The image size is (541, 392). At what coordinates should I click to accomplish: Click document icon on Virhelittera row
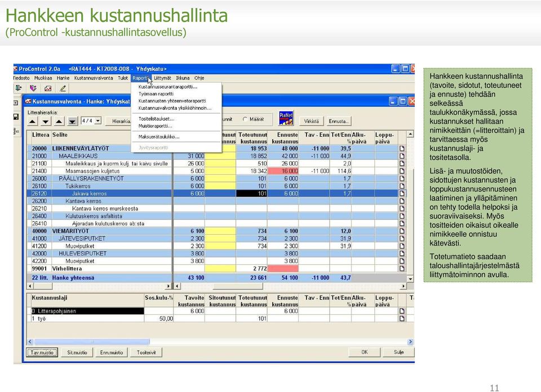click(x=402, y=269)
